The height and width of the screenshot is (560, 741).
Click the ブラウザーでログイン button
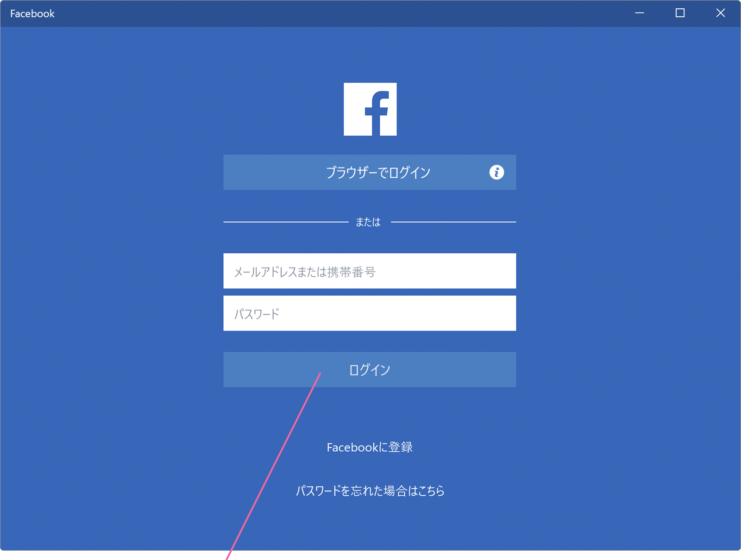click(x=370, y=172)
